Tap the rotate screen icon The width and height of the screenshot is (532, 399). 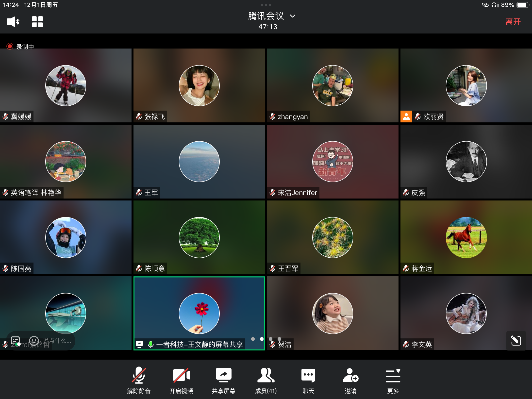tap(516, 341)
